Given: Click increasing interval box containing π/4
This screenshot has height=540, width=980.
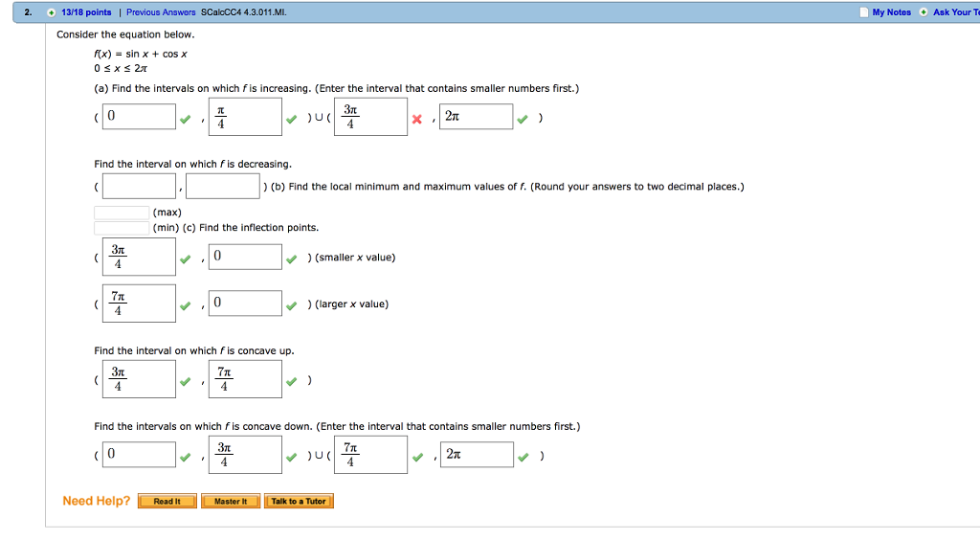Looking at the screenshot, I should click(x=245, y=116).
